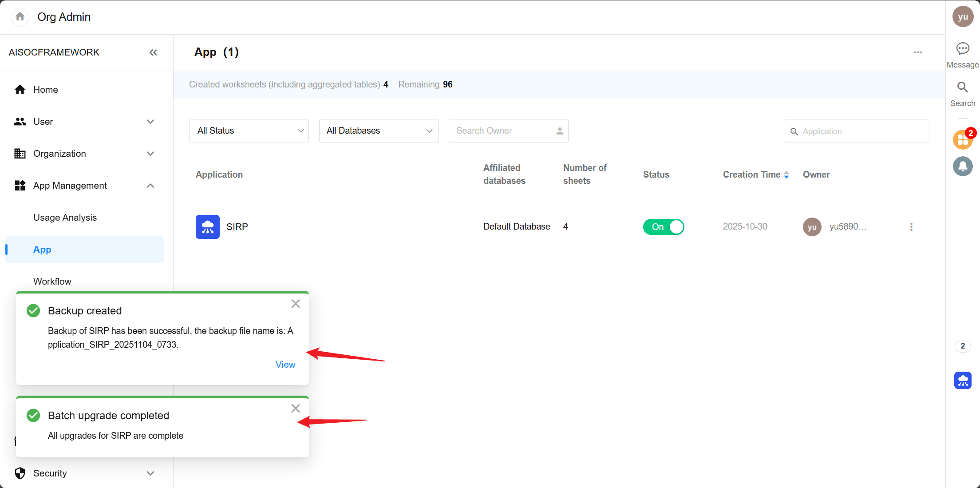Go to Usage Analysis
Image resolution: width=980 pixels, height=488 pixels.
(65, 218)
